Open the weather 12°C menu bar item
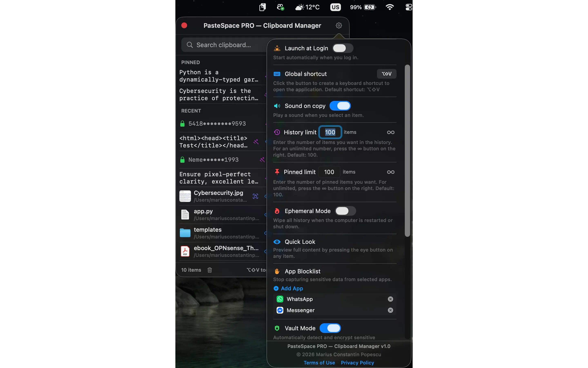The width and height of the screenshot is (588, 368). click(x=307, y=7)
